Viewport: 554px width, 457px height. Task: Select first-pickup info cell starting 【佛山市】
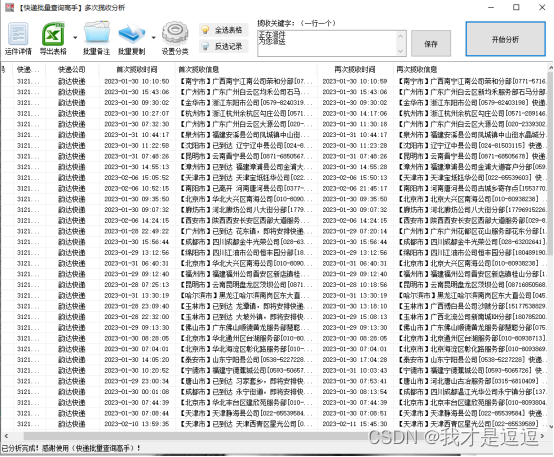click(x=246, y=328)
